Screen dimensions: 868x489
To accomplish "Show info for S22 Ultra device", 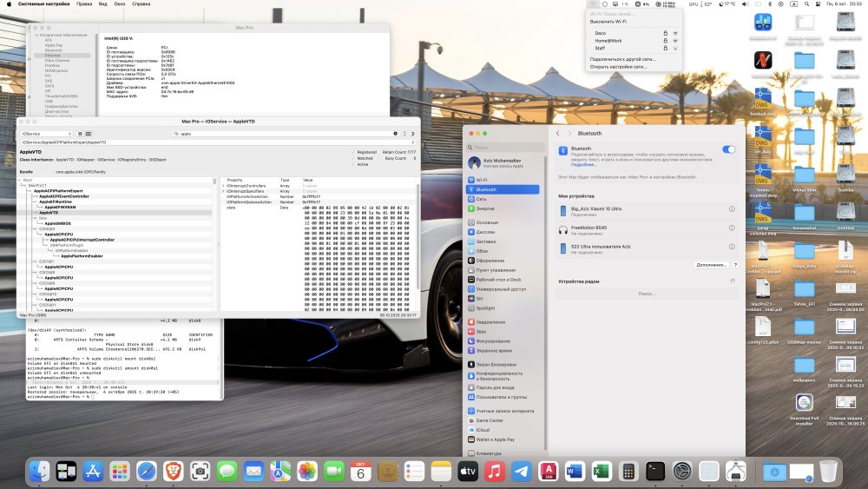I will 732,247.
